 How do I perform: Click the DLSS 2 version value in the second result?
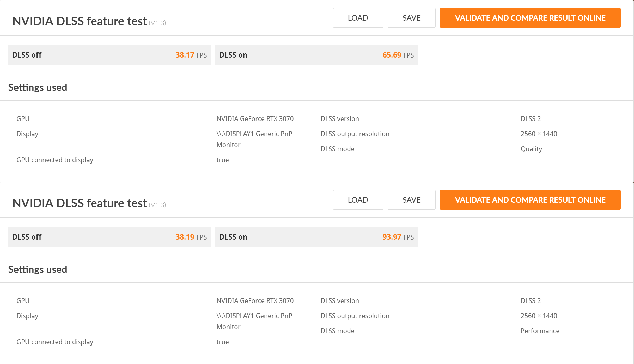(531, 301)
